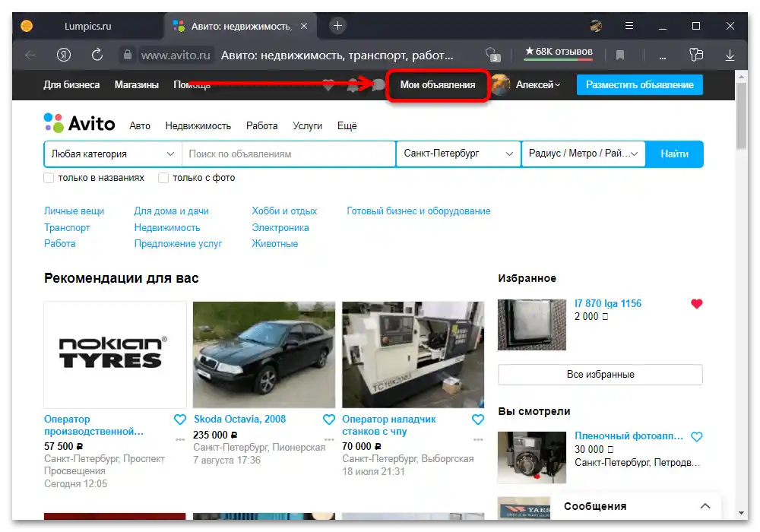
Task: Open the browser downloads icon
Action: pos(730,55)
